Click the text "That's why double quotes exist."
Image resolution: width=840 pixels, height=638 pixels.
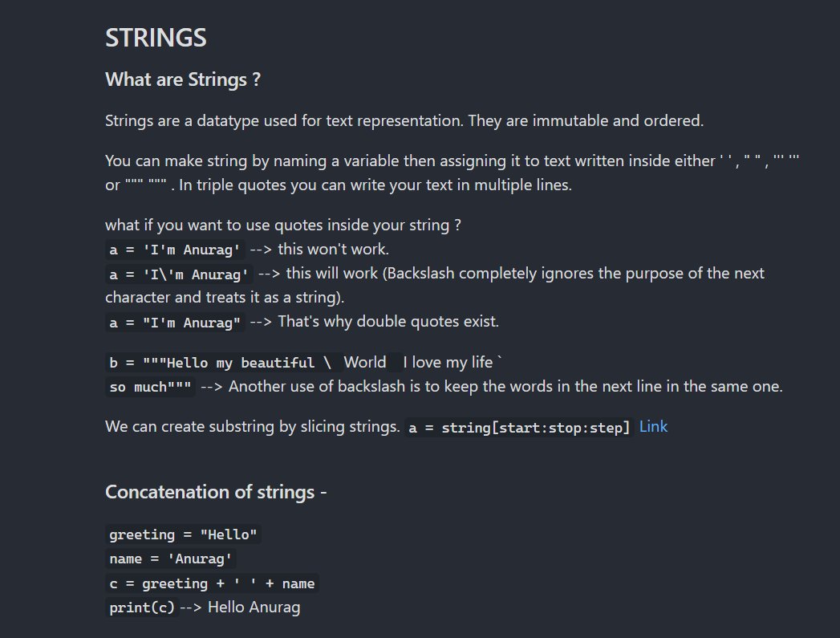[x=388, y=322]
